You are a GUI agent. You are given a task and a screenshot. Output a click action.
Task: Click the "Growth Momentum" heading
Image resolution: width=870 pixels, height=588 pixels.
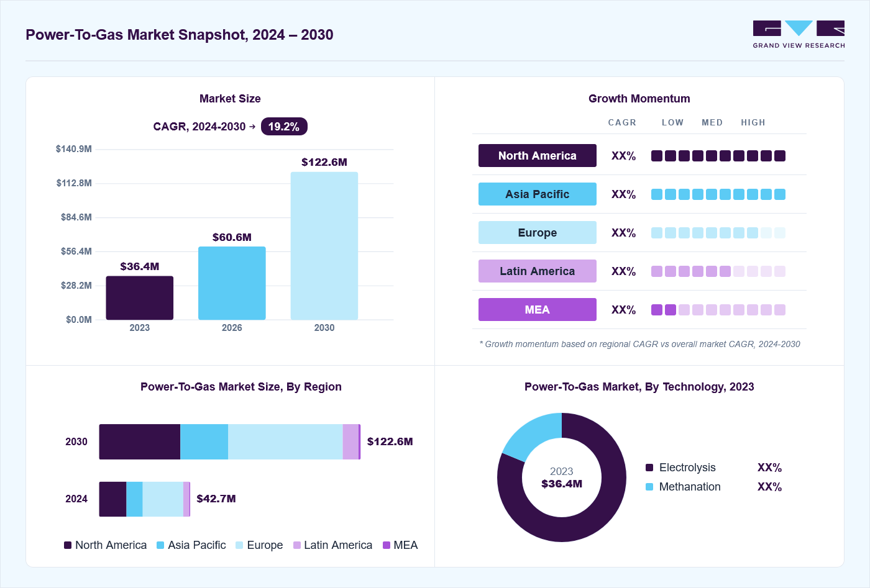tap(639, 99)
